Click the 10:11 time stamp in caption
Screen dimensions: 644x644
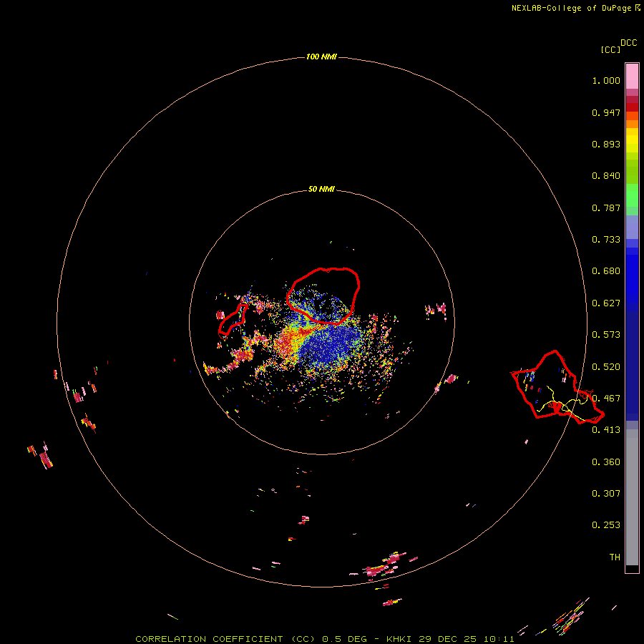[499, 639]
